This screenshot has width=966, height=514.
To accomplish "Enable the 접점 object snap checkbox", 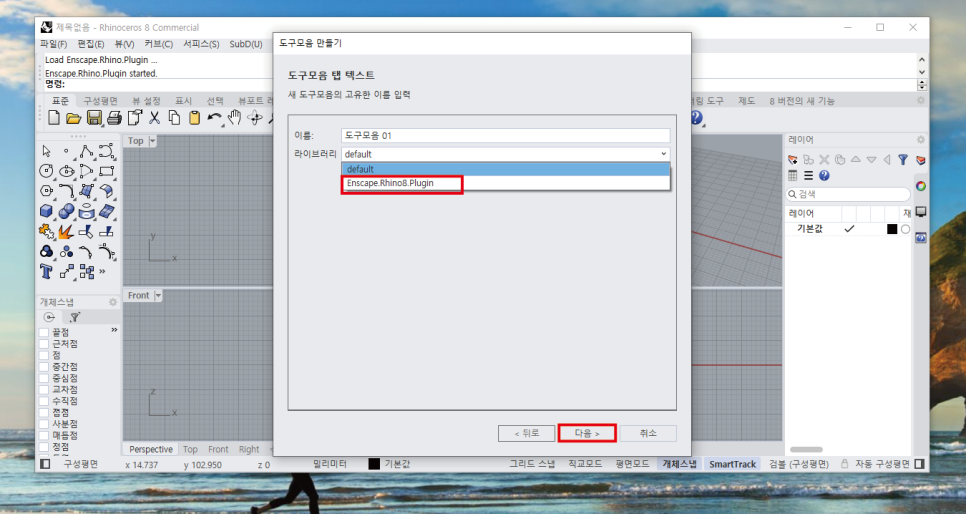I will (44, 412).
